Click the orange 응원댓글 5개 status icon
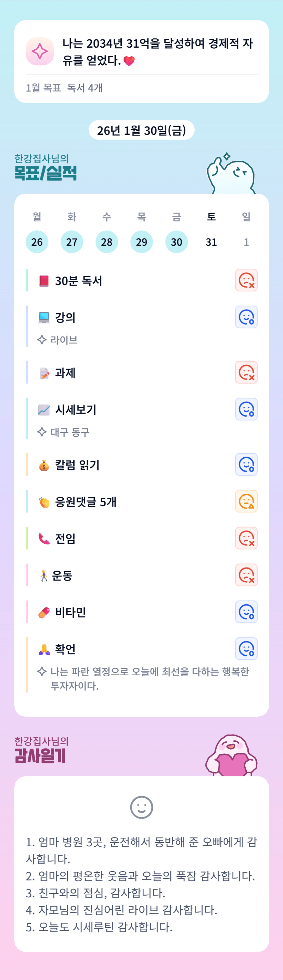Screen dimensions: 283x980 pos(246,501)
